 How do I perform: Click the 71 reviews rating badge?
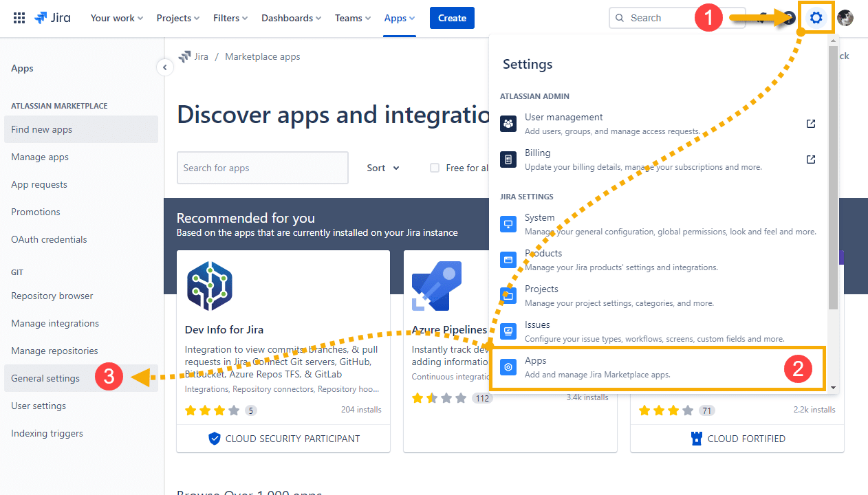[x=706, y=410]
